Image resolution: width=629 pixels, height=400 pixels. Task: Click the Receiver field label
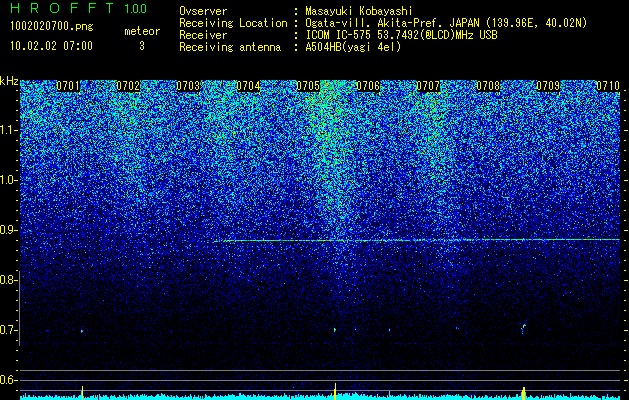(x=203, y=35)
